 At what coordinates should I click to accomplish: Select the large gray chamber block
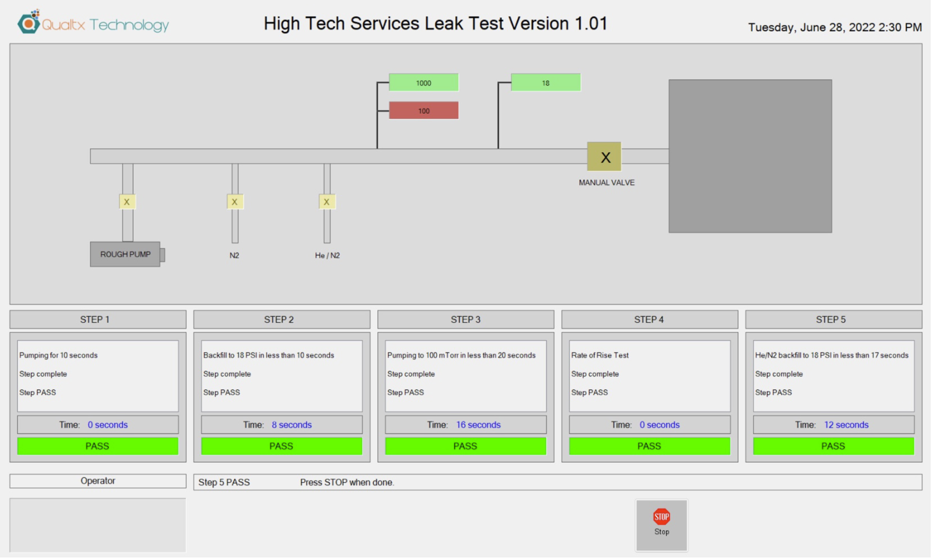coord(750,156)
